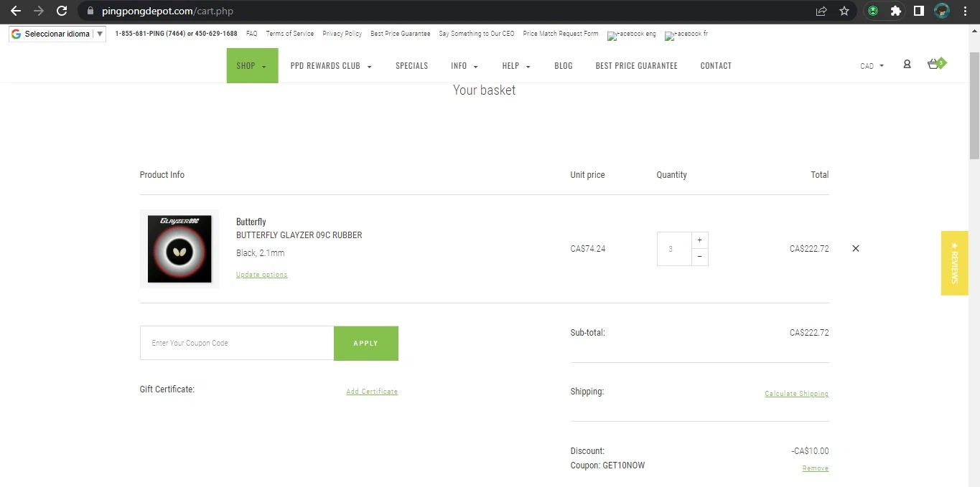Viewport: 980px width, 487px height.
Task: Open the Price Match Request Form link
Action: pos(561,34)
